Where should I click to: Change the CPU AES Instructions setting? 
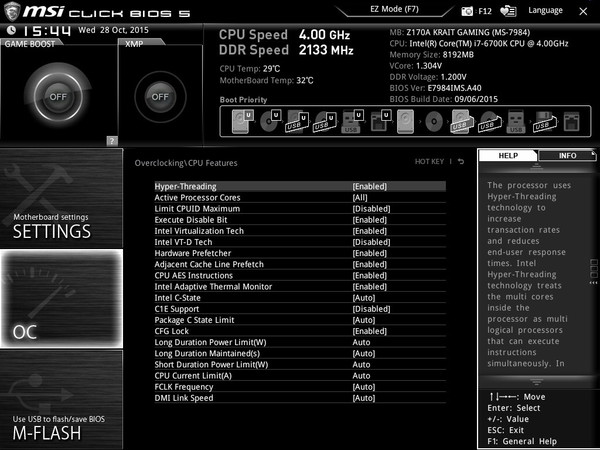[x=300, y=275]
